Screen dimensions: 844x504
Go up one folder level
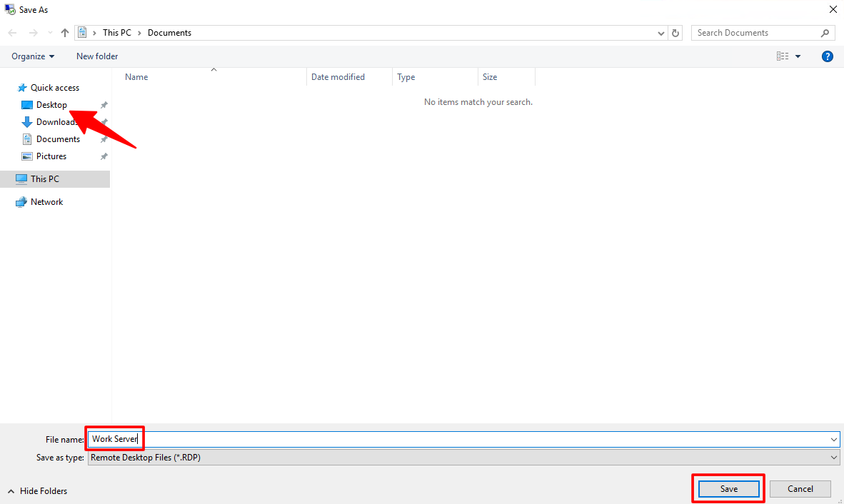[x=64, y=32]
